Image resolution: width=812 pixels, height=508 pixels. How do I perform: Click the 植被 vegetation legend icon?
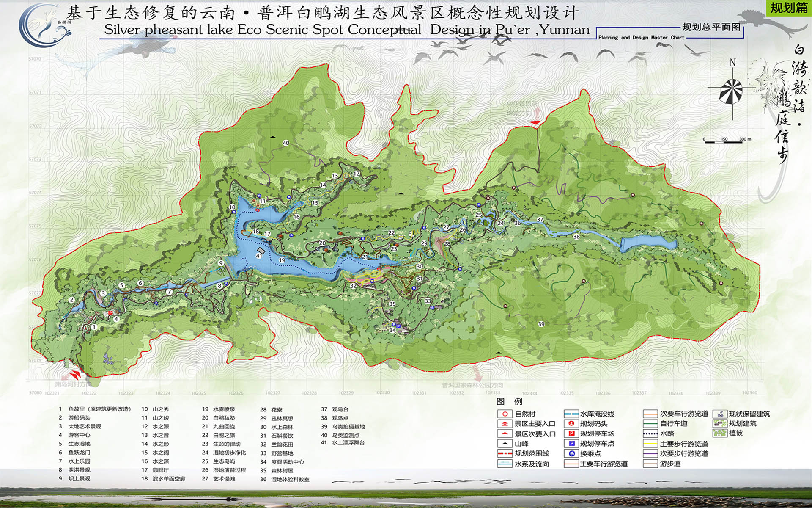tap(720, 433)
